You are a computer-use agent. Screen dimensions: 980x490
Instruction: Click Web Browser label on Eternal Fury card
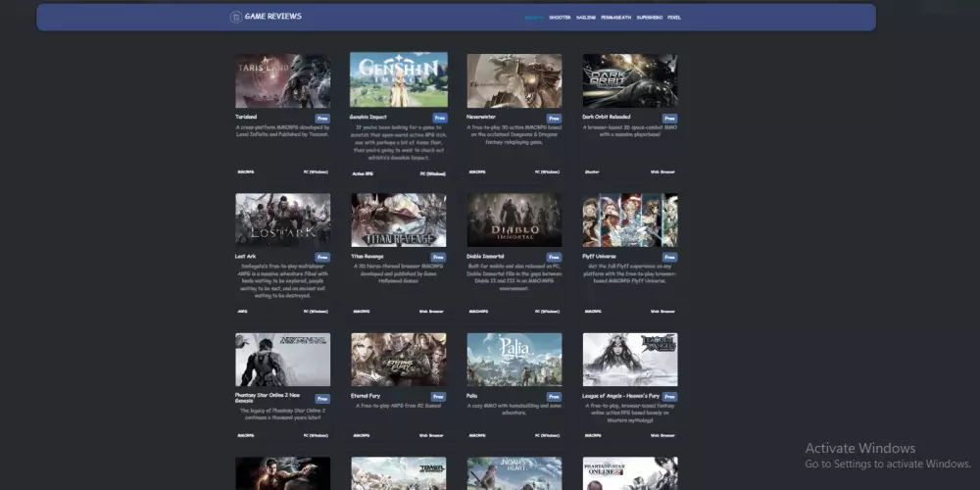[431, 436]
